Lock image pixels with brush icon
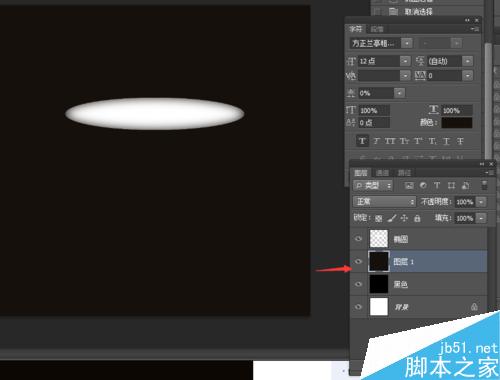 (x=392, y=218)
